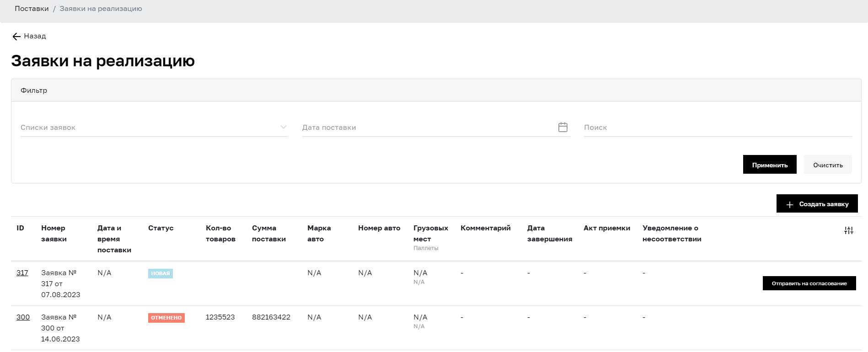Open request ID 300 link

coord(23,317)
